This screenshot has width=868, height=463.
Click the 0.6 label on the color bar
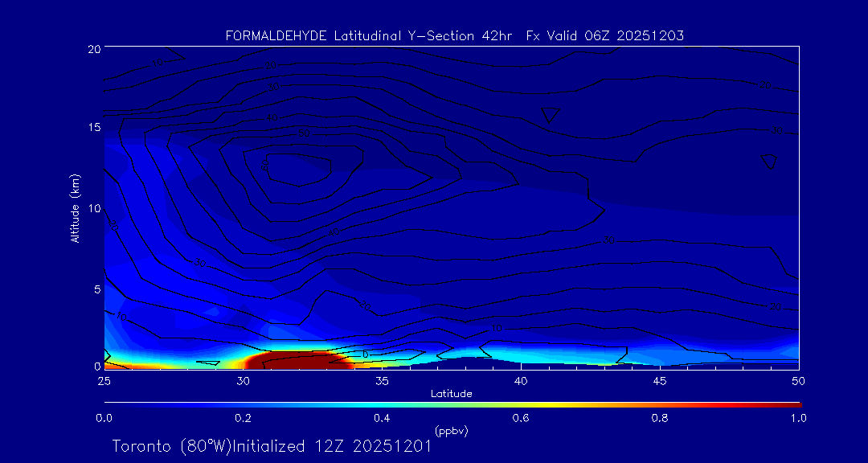[x=520, y=418]
